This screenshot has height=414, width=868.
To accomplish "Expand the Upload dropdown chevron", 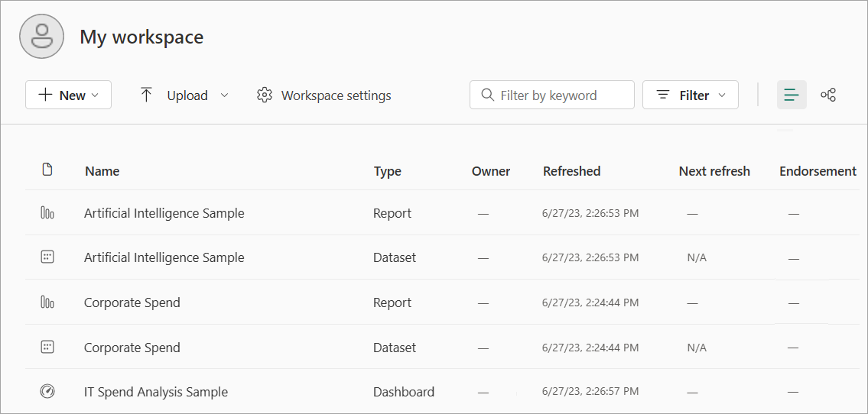I will pyautogui.click(x=224, y=95).
